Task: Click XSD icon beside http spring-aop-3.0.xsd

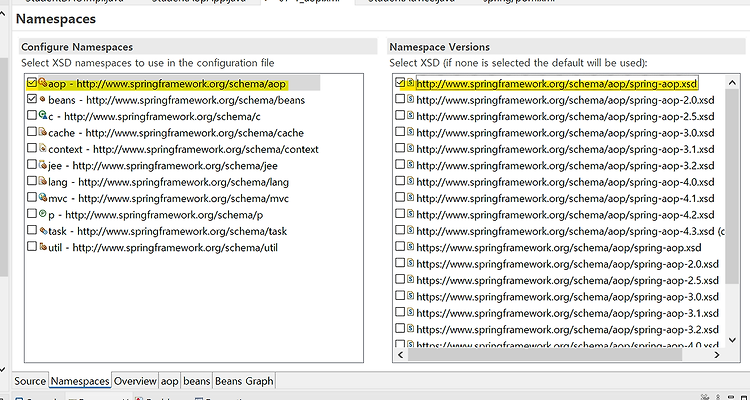Action: (410, 132)
